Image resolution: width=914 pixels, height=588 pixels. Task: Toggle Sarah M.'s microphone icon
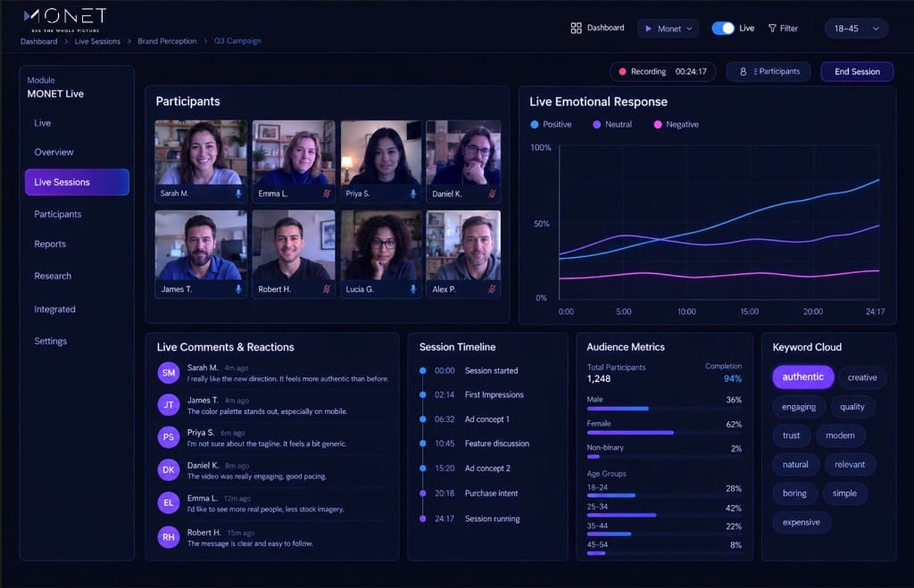[237, 194]
